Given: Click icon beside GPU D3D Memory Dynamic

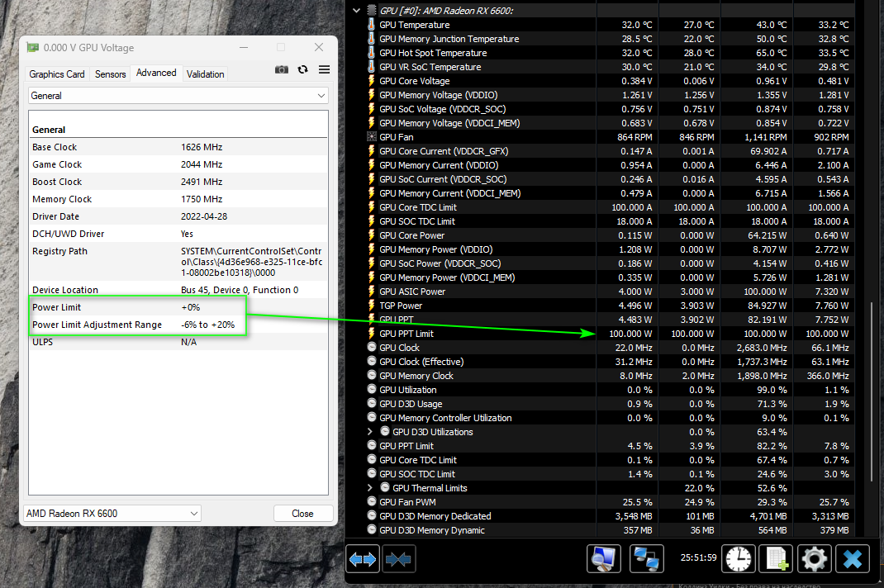Looking at the screenshot, I should point(372,529).
